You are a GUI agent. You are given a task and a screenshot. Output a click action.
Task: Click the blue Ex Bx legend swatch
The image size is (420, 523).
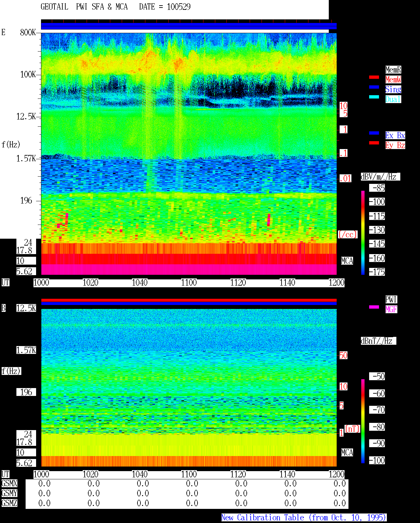point(374,133)
